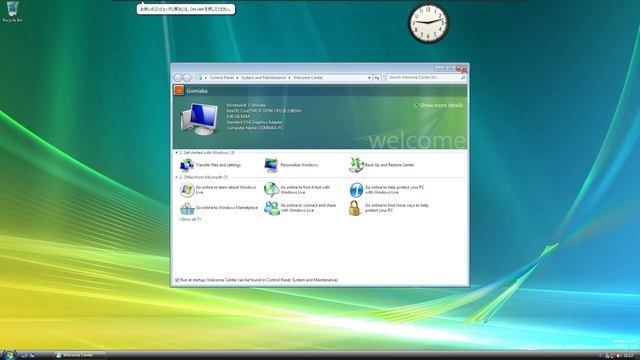
Task: Click the large computer details image
Action: [199, 119]
